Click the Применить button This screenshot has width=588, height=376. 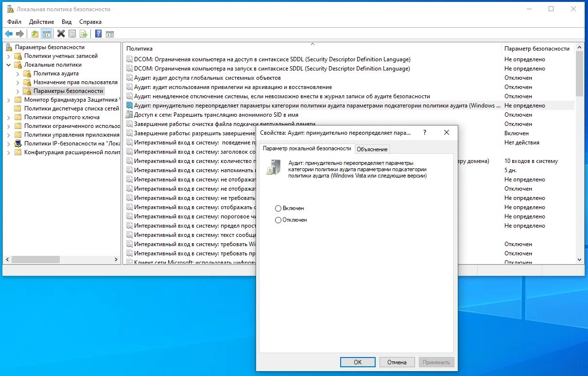(436, 362)
